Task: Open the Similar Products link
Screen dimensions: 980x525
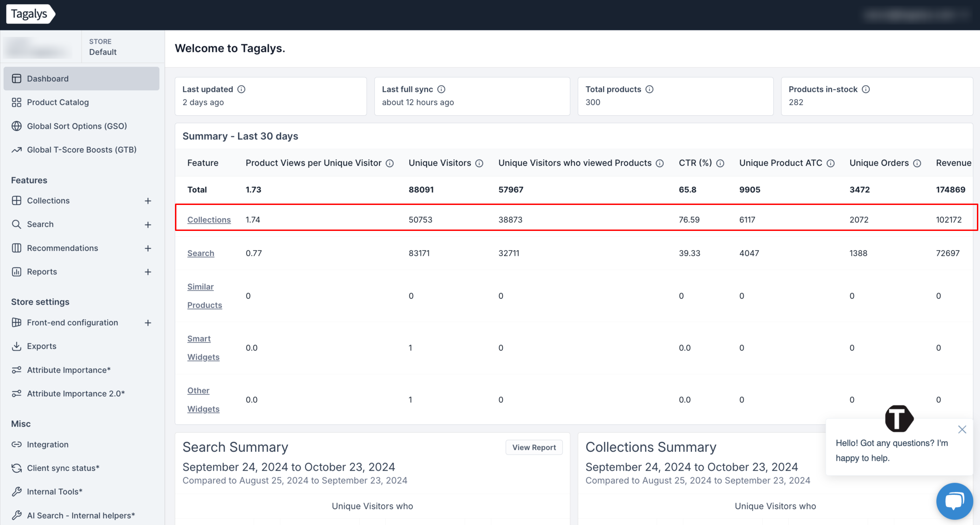Action: tap(204, 296)
